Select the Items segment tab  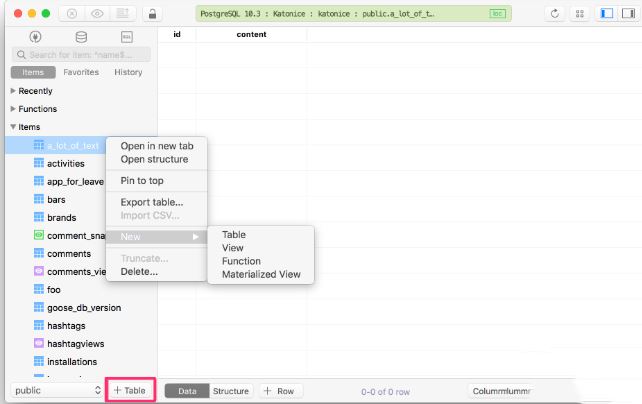click(33, 72)
